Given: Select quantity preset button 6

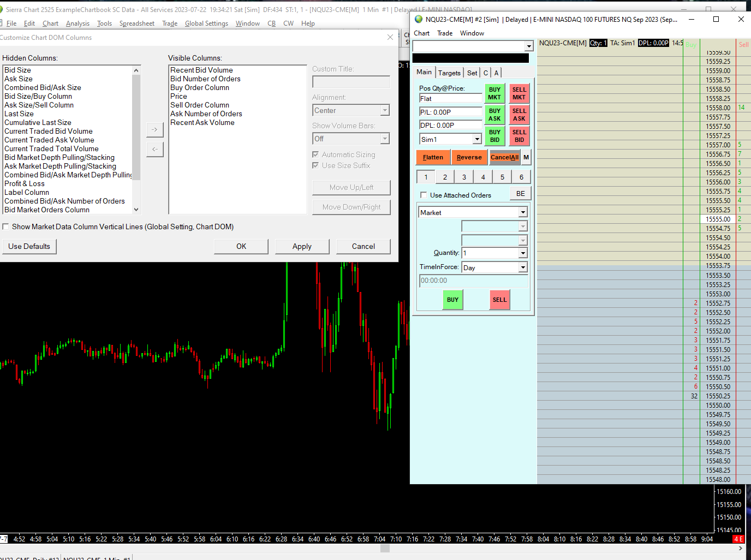Looking at the screenshot, I should (x=521, y=177).
